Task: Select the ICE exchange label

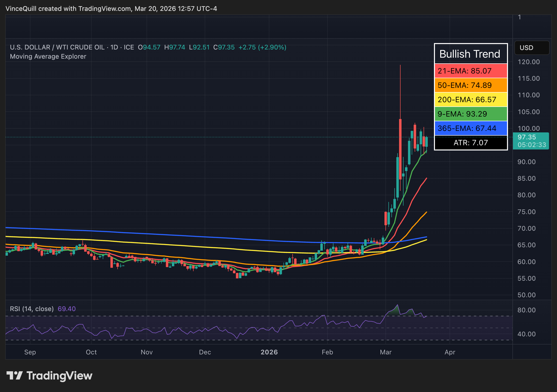Action: pos(129,47)
